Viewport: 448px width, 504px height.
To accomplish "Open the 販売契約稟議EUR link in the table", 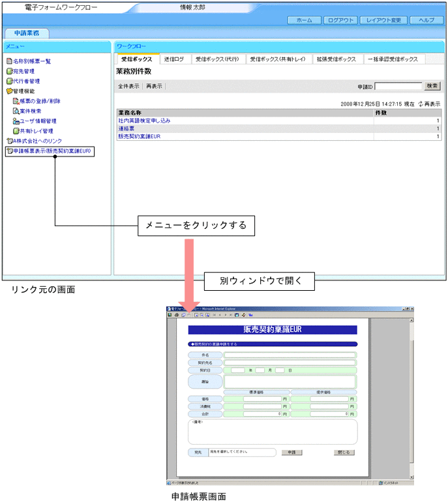I will [x=140, y=136].
